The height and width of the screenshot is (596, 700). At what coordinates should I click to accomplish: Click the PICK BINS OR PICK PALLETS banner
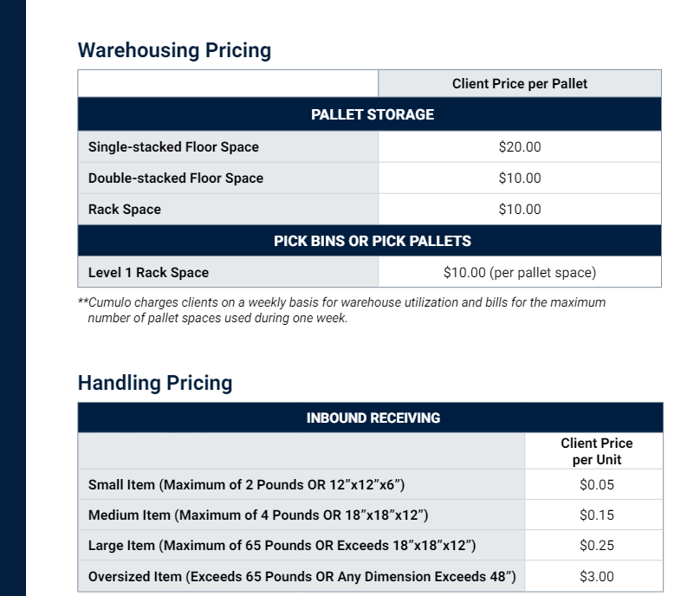point(372,241)
